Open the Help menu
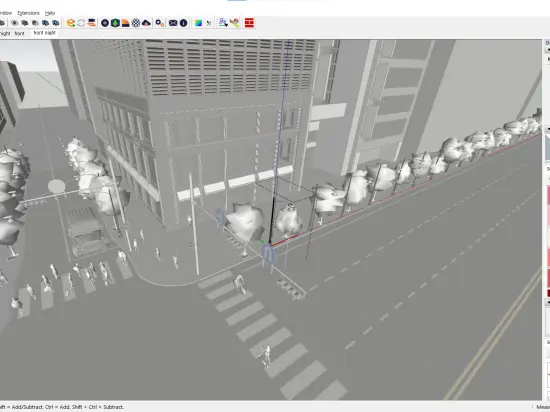 pyautogui.click(x=50, y=13)
